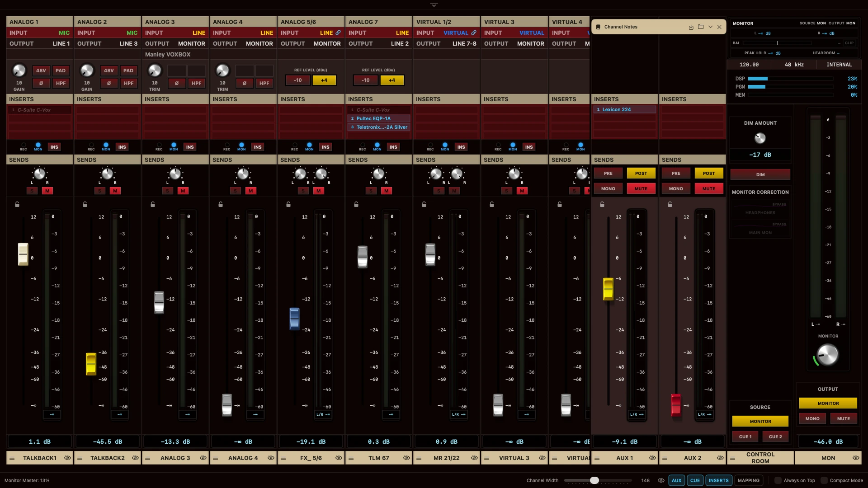Viewport: 868px width, 488px height.
Task: Tick the Always on Top checkbox
Action: 778,480
